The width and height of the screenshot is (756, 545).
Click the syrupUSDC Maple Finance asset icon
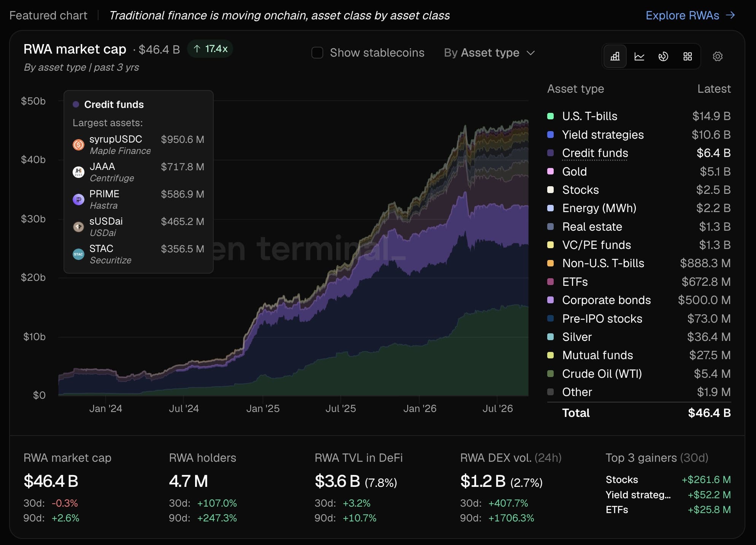click(78, 145)
